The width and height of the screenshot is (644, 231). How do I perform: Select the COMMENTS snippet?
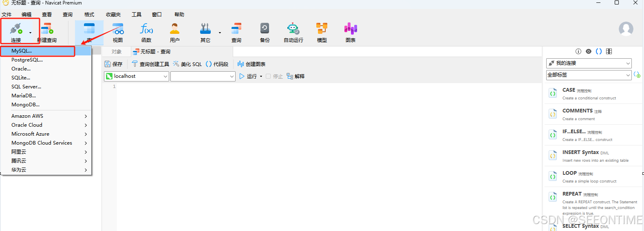593,114
